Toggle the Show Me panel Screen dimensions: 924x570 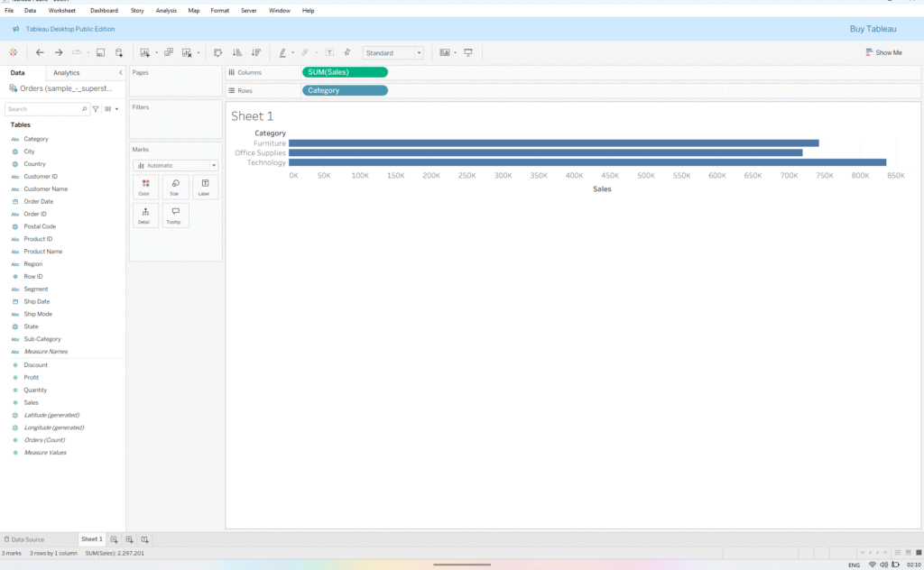tap(883, 52)
